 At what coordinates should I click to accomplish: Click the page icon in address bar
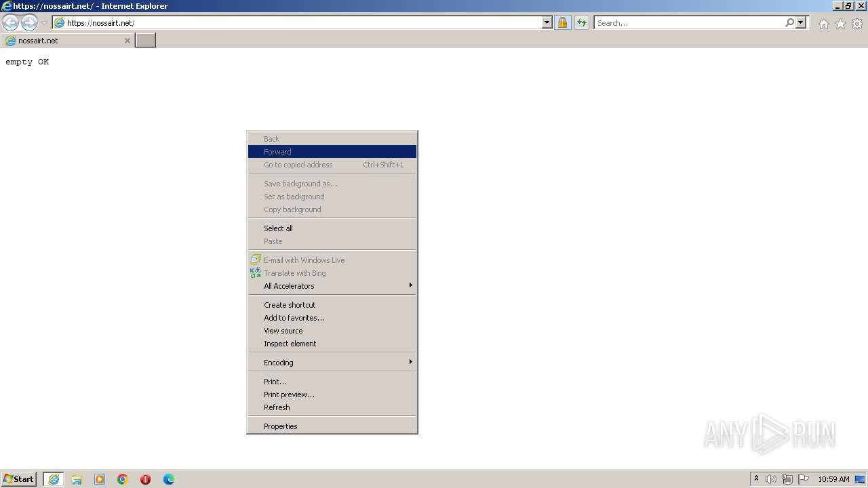coord(59,23)
